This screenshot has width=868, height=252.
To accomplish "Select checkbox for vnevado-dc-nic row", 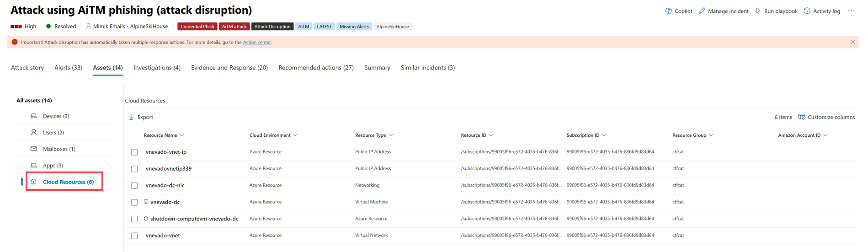I will click(134, 186).
